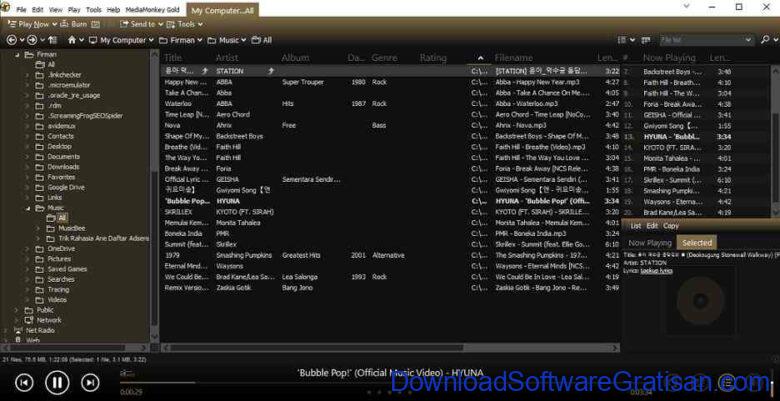Click the column browser icon beside search box

[x=646, y=40]
